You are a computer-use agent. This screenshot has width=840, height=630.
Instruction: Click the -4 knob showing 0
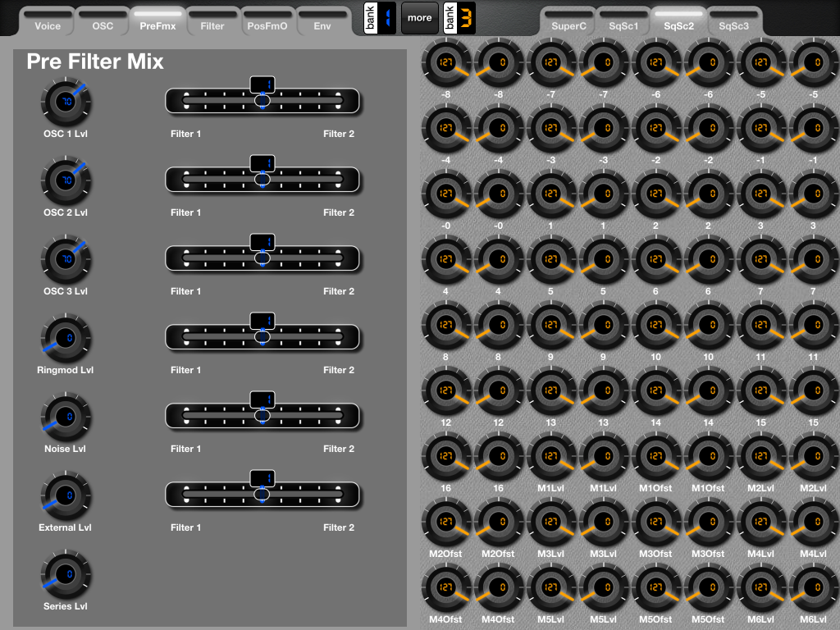(x=498, y=128)
